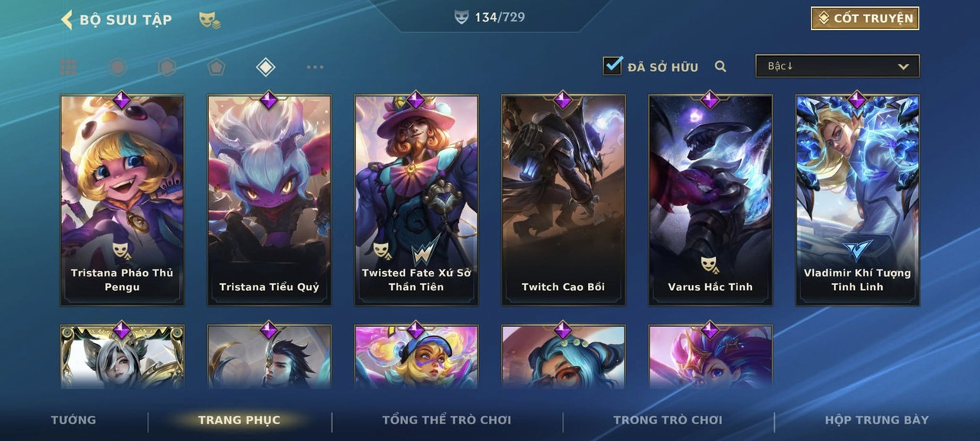Click the mask and coins icon in header
The height and width of the screenshot is (441, 980).
click(x=209, y=21)
